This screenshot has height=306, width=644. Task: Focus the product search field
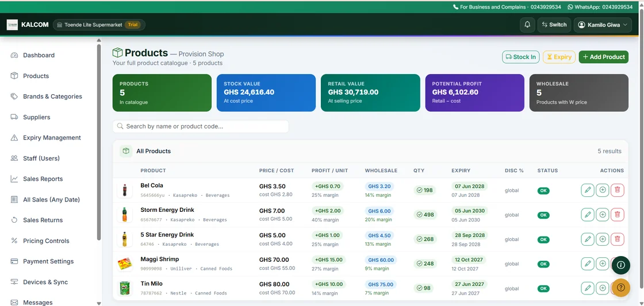pyautogui.click(x=201, y=126)
